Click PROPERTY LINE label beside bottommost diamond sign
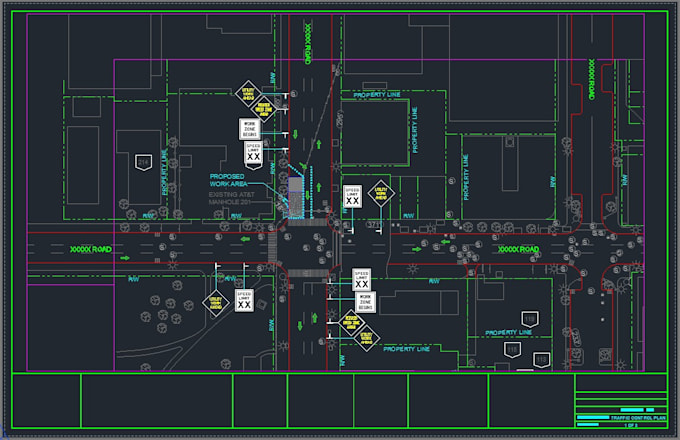Screen dimensions: 680x440 tap(406, 349)
